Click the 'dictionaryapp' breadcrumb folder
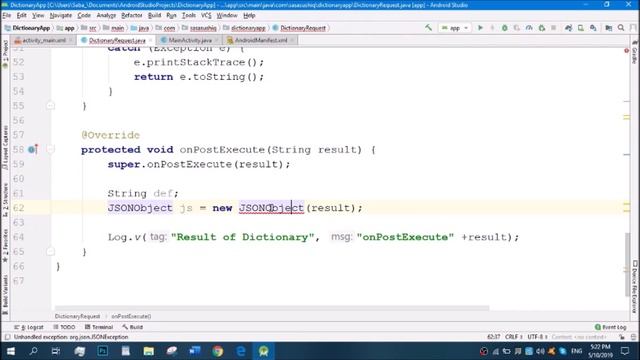The width and height of the screenshot is (640, 360). point(244,28)
